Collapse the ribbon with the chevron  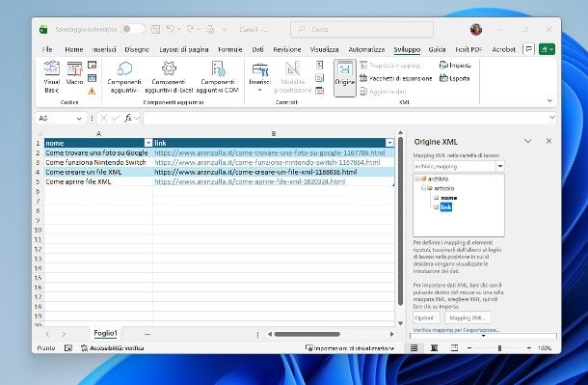pyautogui.click(x=549, y=100)
